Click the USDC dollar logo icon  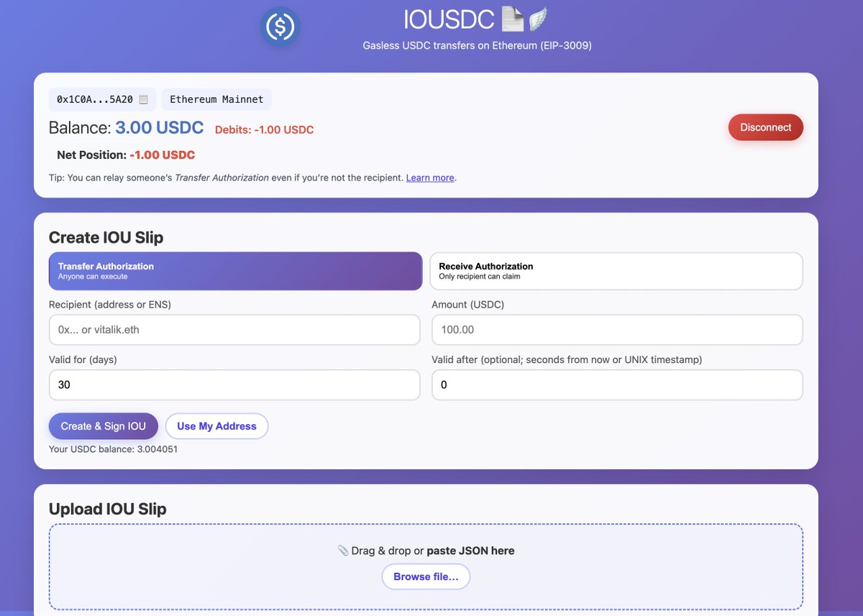(x=280, y=27)
